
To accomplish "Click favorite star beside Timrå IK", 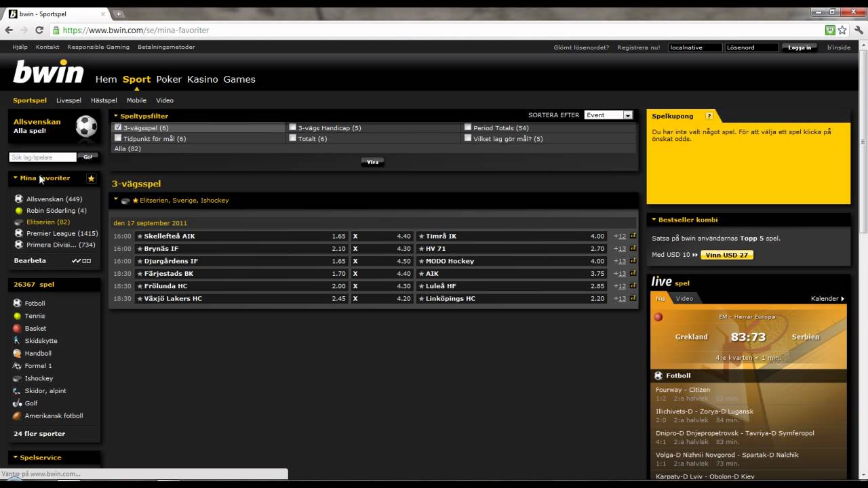I will pyautogui.click(x=421, y=236).
